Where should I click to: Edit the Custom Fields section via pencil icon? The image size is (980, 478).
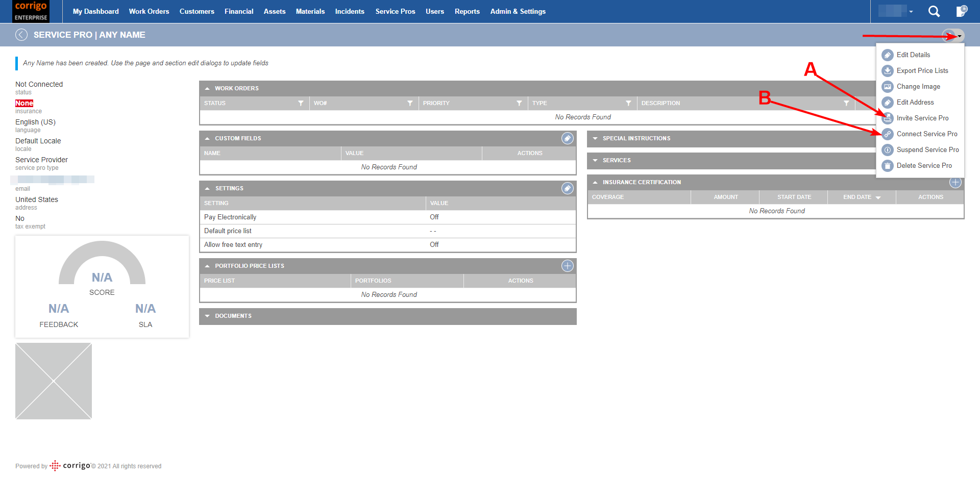tap(567, 138)
